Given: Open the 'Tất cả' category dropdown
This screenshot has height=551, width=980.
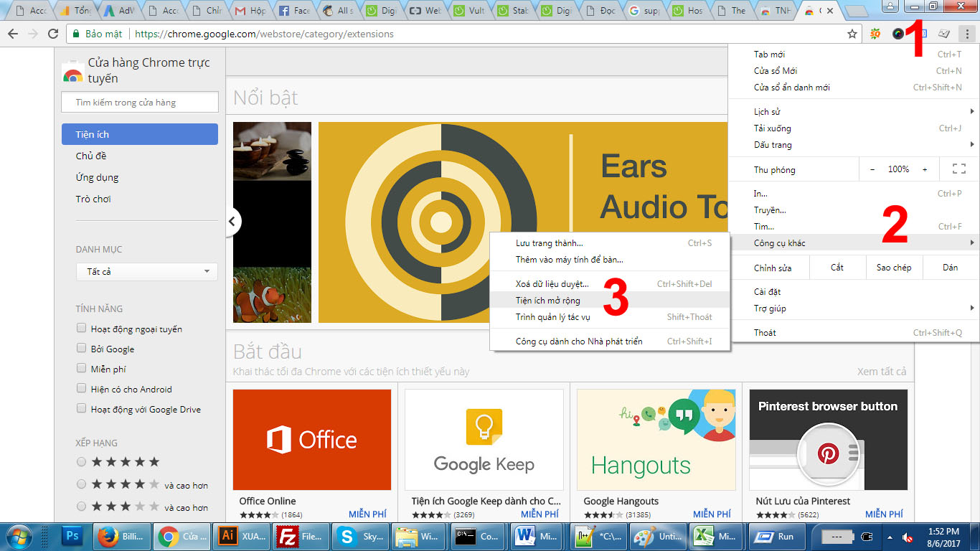Looking at the screenshot, I should 146,272.
